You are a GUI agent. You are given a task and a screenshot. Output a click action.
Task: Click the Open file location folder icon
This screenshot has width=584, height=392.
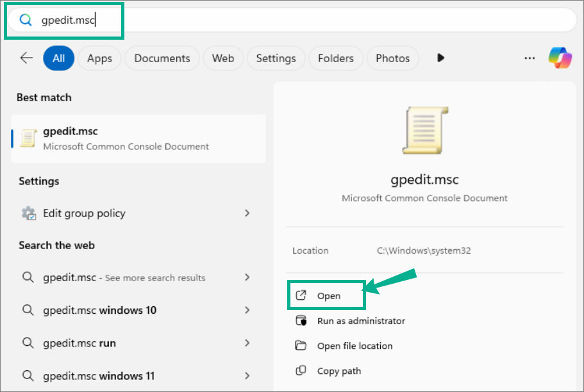point(301,346)
